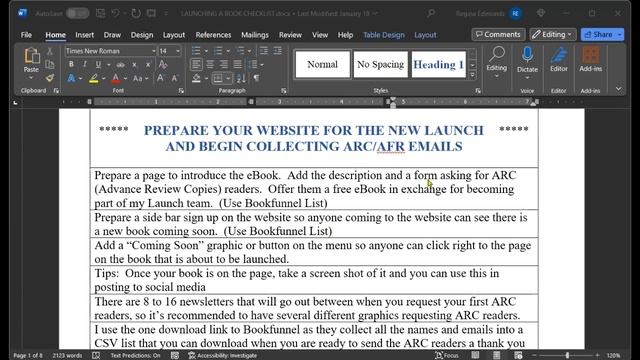Apply subscript formatting
The height and width of the screenshot is (360, 640).
134,65
